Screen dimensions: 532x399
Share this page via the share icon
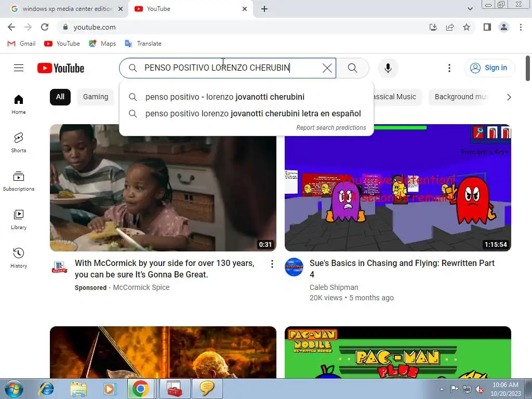click(450, 27)
